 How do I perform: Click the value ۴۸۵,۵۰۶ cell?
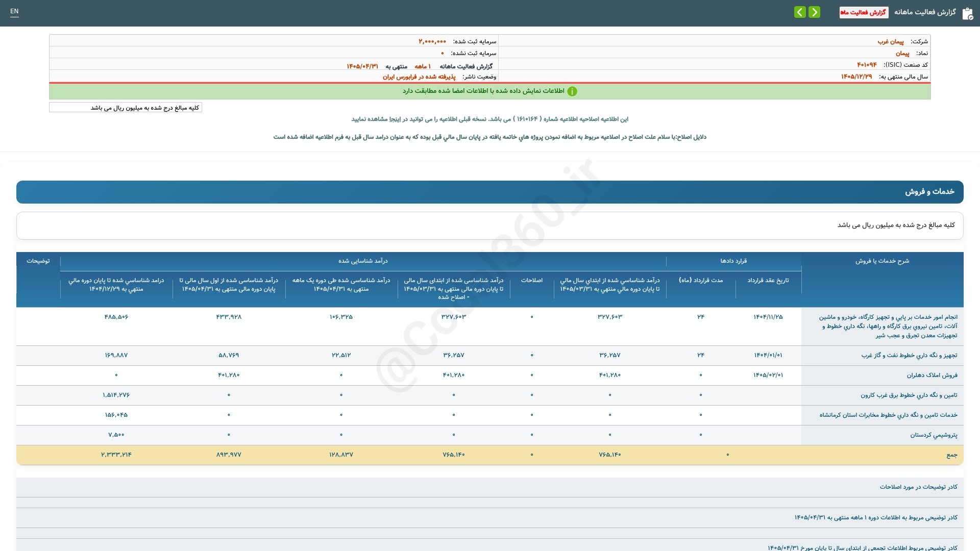116,317
